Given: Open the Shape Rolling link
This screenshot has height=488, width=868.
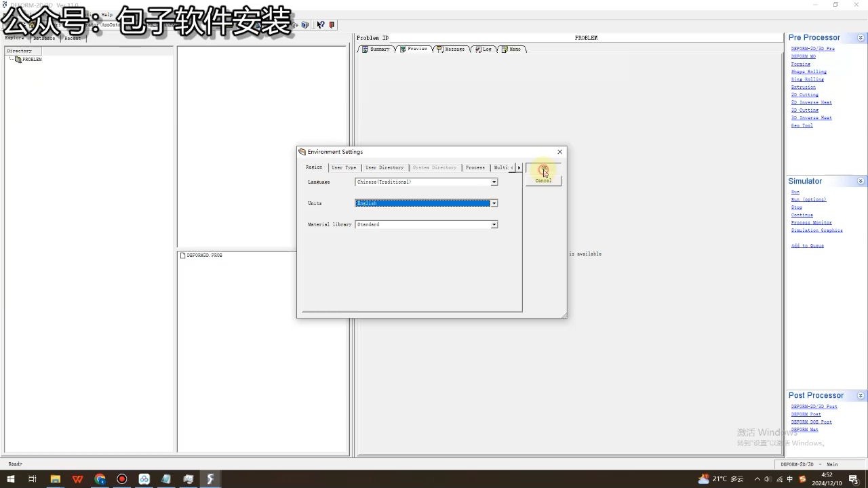Looking at the screenshot, I should [x=808, y=72].
